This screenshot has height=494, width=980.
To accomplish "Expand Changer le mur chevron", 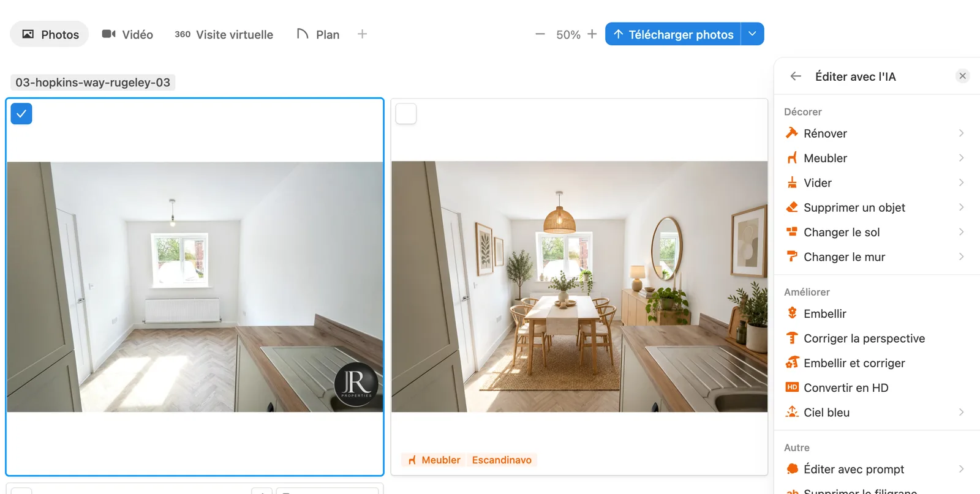I will pos(961,256).
